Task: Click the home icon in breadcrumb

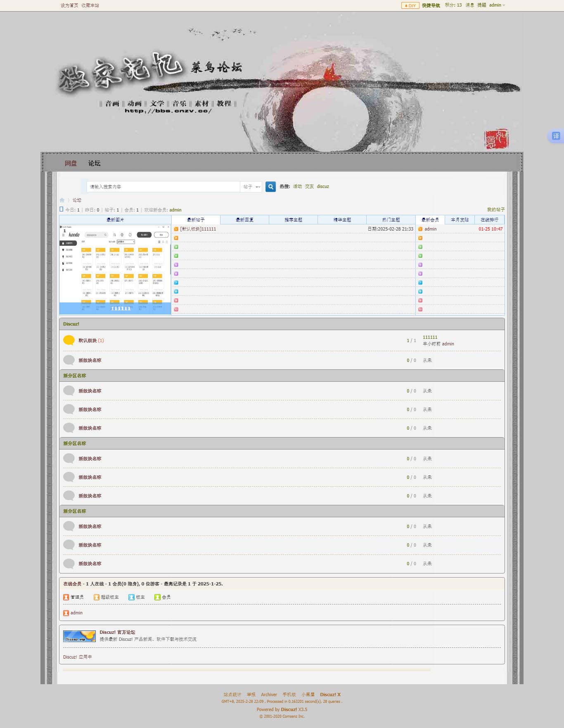Action: point(62,200)
